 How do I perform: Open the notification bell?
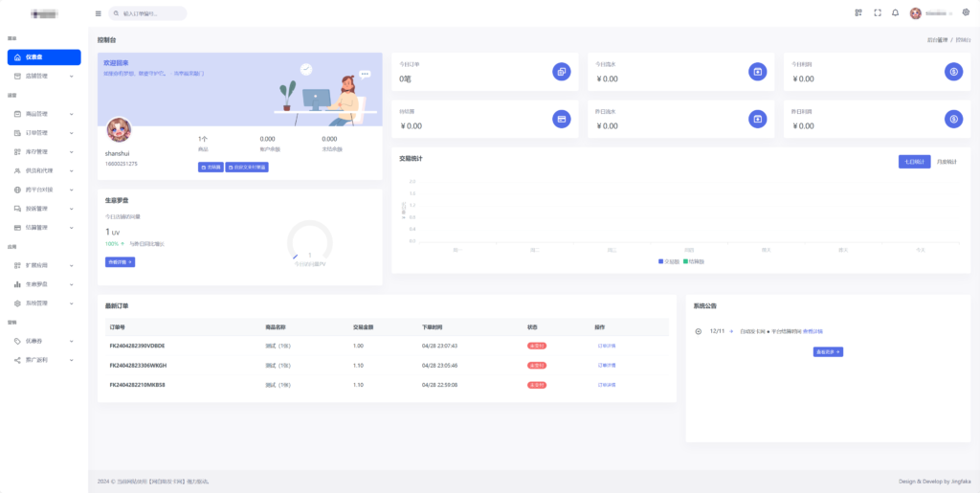tap(895, 13)
